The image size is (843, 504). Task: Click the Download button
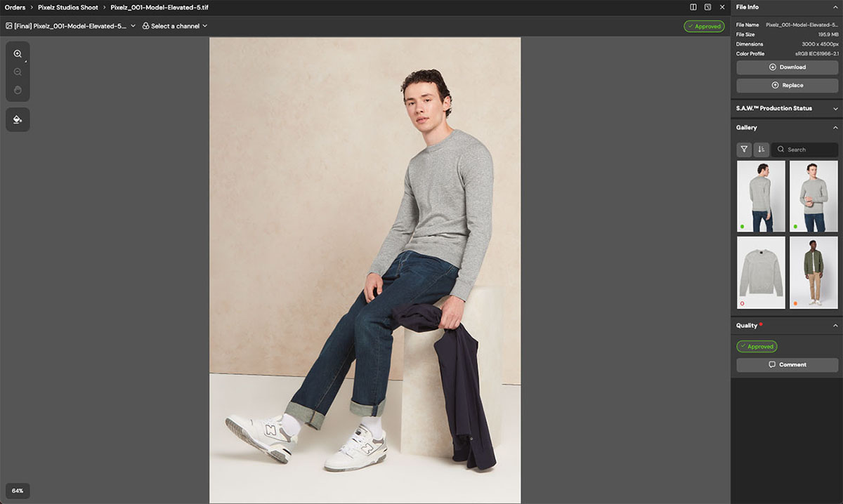[x=787, y=67]
